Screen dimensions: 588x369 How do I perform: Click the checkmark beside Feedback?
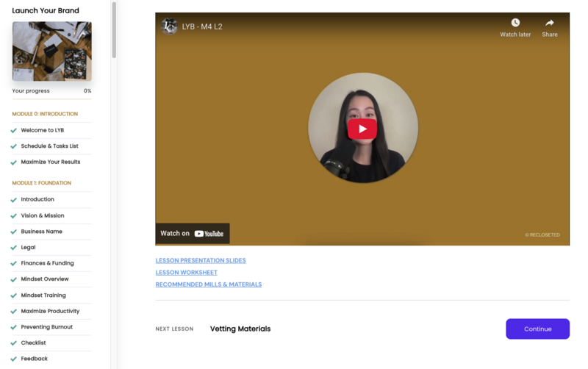tap(14, 359)
